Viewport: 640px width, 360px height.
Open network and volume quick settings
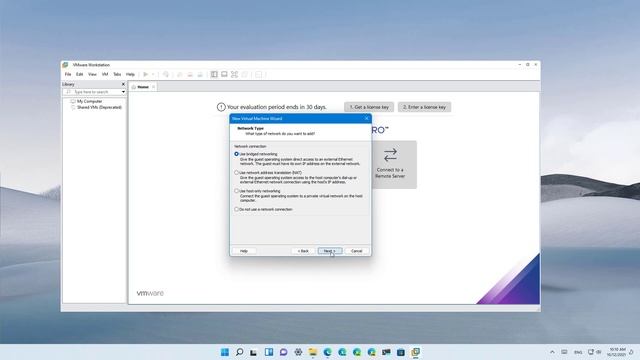pyautogui.click(x=594, y=352)
